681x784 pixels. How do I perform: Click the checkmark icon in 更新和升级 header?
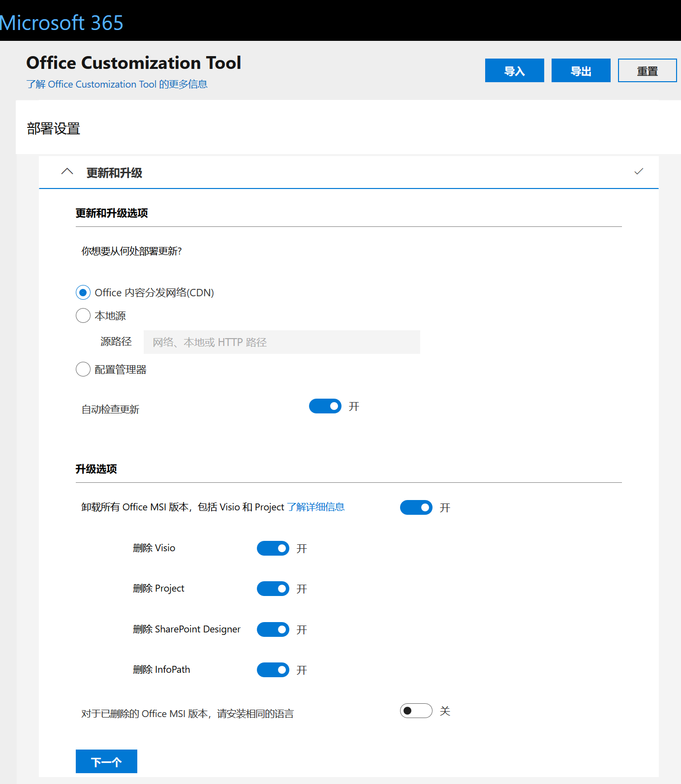[639, 171]
